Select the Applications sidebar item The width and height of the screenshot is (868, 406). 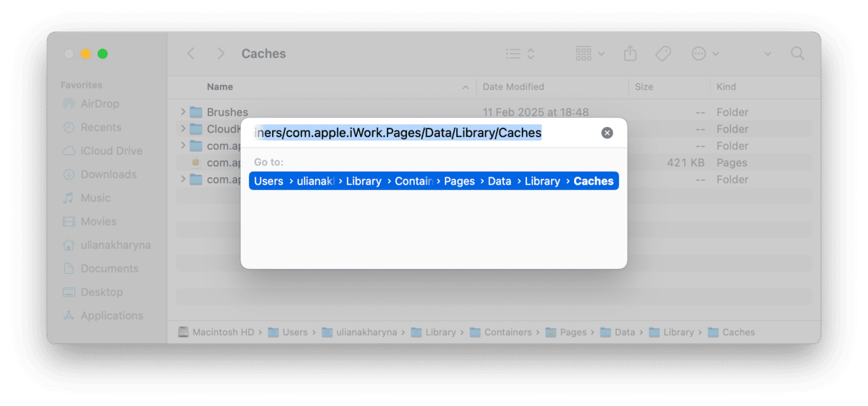[x=111, y=315]
